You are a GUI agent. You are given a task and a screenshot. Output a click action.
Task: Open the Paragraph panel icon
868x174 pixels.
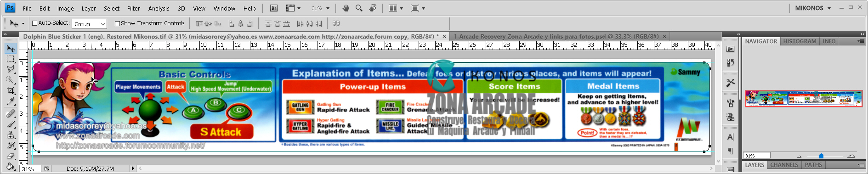(731, 151)
